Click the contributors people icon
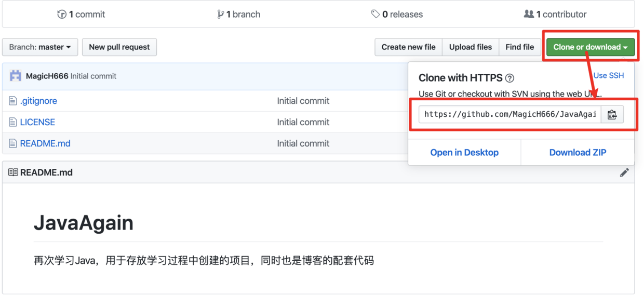The height and width of the screenshot is (295, 644). click(x=529, y=14)
